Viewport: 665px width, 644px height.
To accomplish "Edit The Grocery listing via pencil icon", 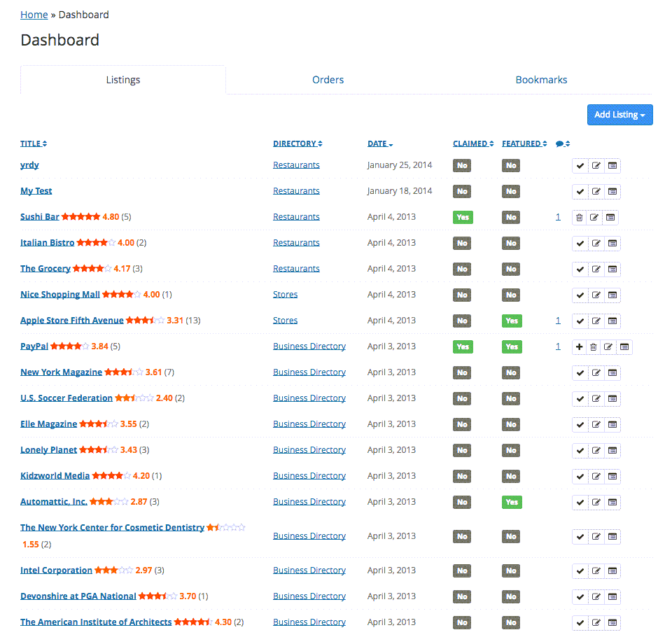I will pyautogui.click(x=596, y=269).
